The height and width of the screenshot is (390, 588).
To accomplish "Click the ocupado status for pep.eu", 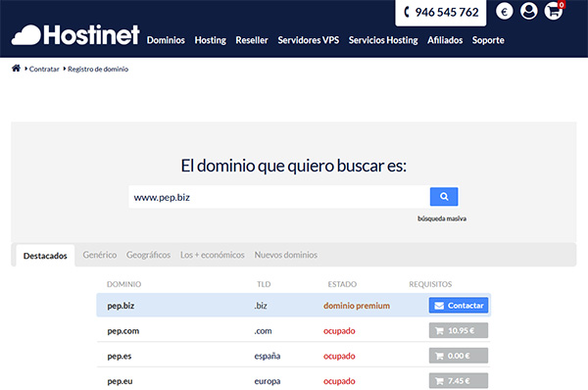I will pos(339,381).
